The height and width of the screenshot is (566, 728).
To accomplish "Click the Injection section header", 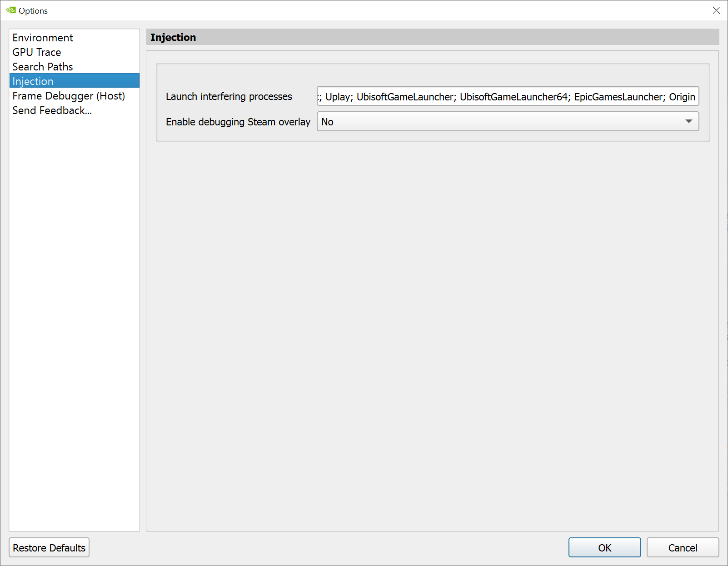I will coord(173,37).
